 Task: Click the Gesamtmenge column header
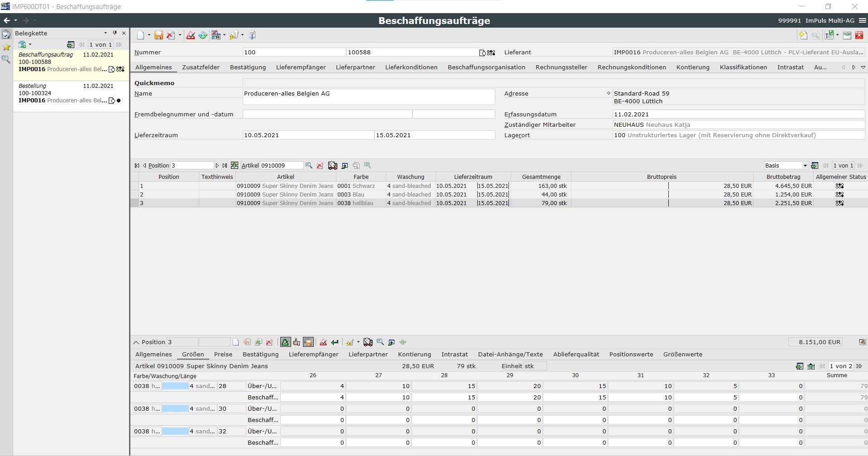[x=541, y=177]
